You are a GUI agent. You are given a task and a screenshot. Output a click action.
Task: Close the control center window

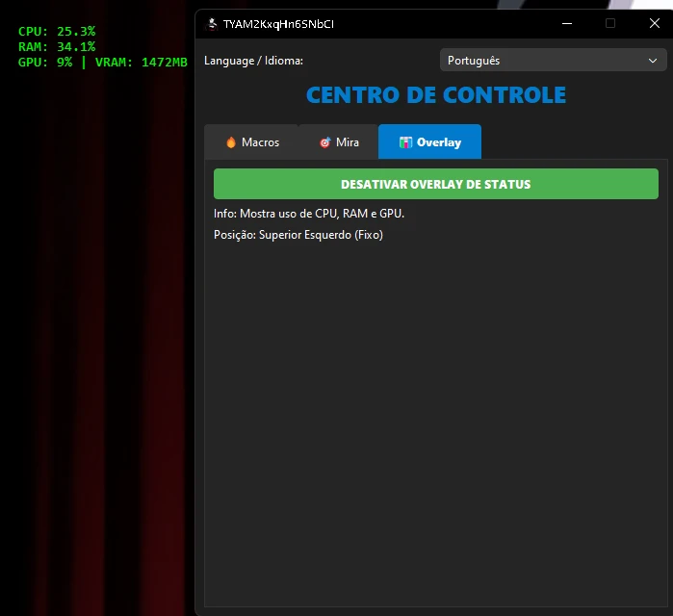[654, 23]
